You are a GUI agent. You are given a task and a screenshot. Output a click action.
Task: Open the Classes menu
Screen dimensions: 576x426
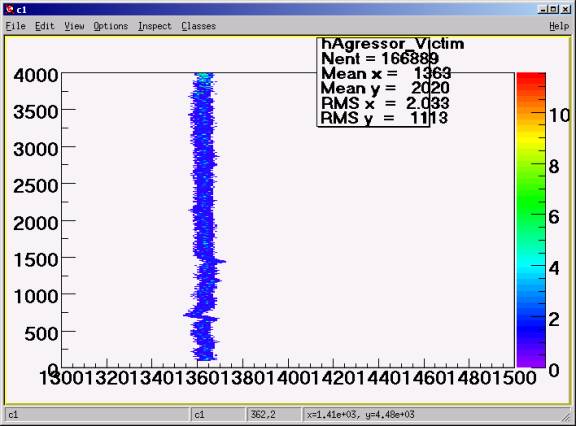point(198,26)
